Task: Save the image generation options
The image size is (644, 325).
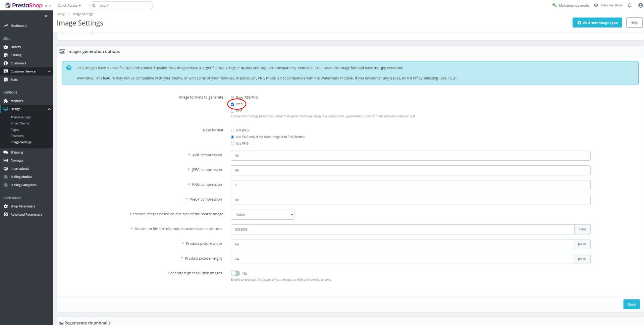Action: (632, 304)
